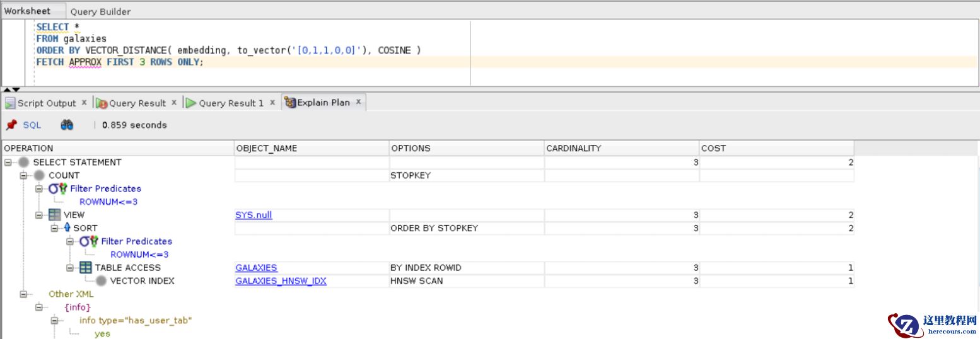Collapse Filter Predicates under COUNT
The width and height of the screenshot is (980, 339).
(x=39, y=188)
